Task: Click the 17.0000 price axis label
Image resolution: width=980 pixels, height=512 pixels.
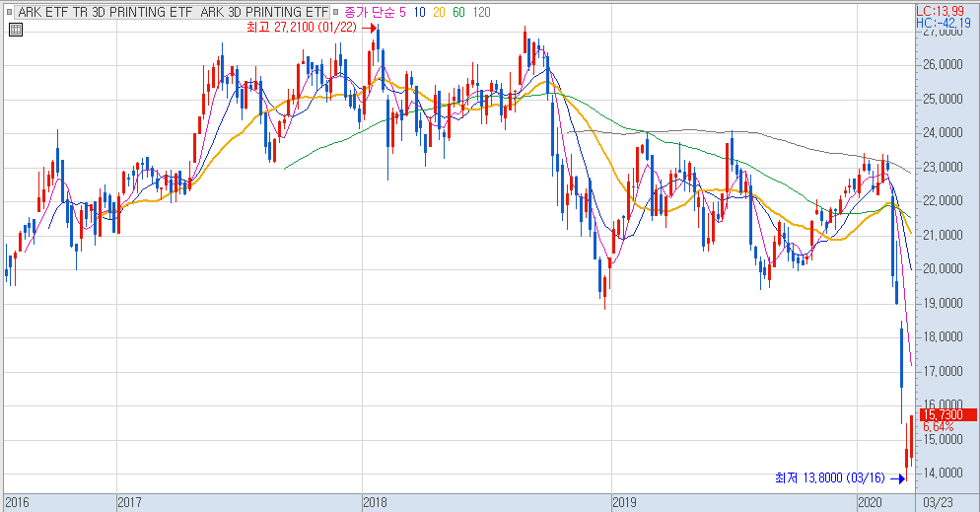Action: [x=943, y=371]
